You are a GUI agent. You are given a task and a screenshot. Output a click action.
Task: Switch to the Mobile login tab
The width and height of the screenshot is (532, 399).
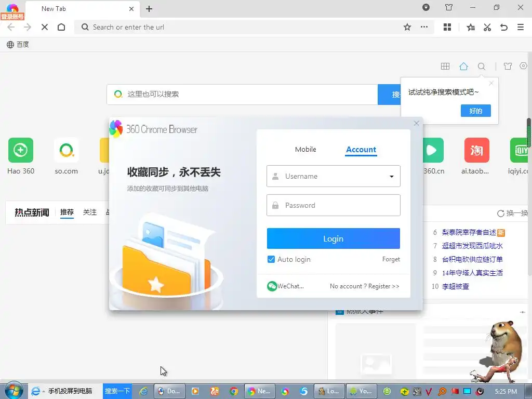[305, 149]
